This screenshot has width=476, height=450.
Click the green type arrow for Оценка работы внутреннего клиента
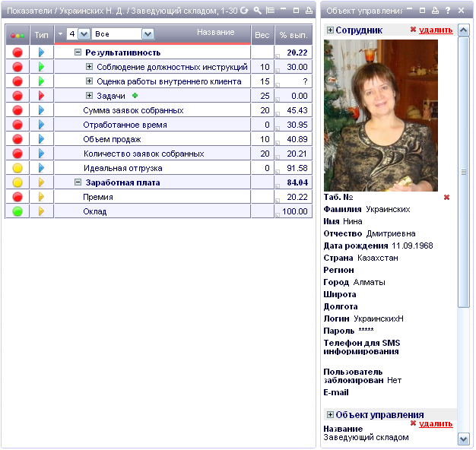point(42,81)
